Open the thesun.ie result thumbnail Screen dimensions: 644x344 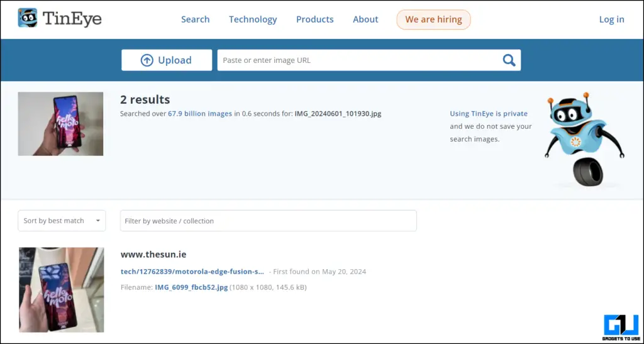pyautogui.click(x=61, y=289)
